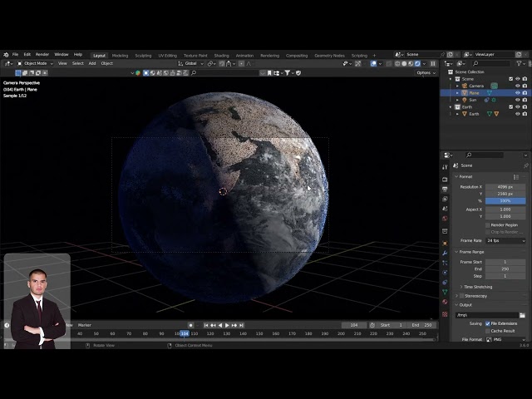Open the outliner display mode dropdown

[462, 63]
